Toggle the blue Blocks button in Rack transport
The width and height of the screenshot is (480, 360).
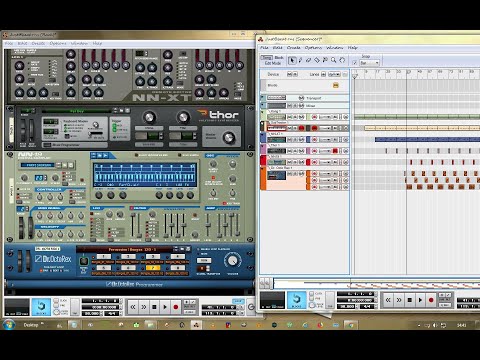click(x=41, y=307)
